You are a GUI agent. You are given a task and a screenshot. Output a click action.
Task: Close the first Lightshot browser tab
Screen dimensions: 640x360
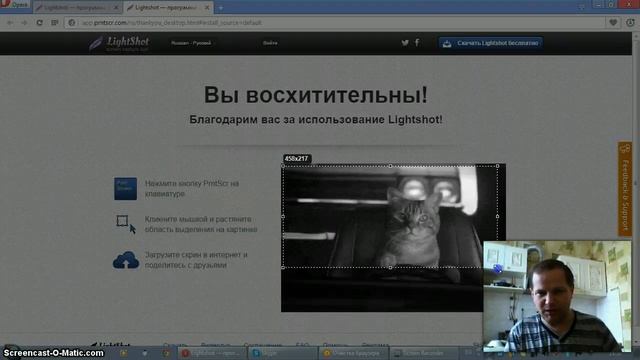pos(116,7)
